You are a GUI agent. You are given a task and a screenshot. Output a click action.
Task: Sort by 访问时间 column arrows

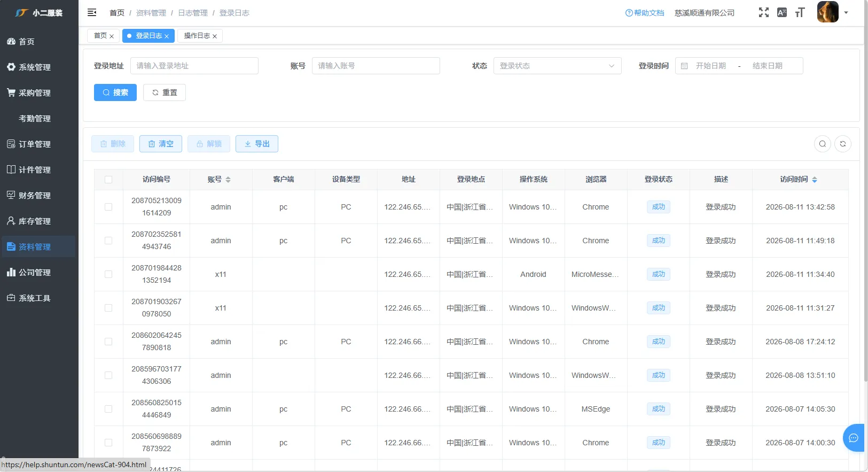(815, 180)
